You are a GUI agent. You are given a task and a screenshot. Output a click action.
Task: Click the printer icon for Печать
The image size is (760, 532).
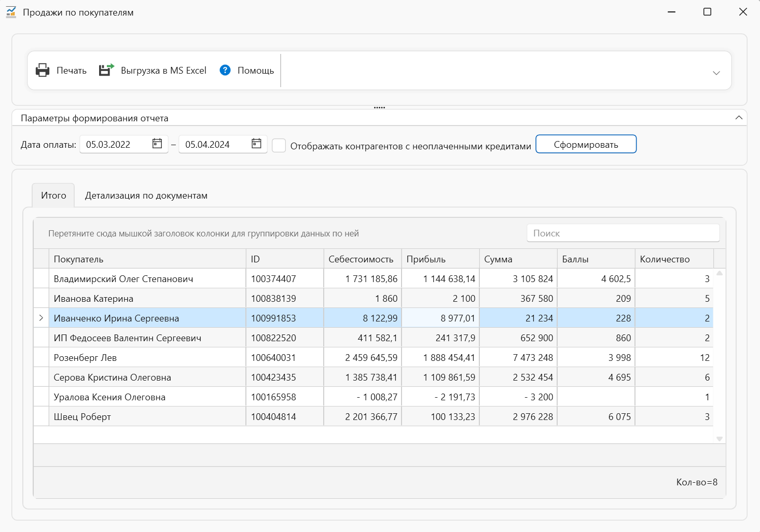(x=43, y=70)
